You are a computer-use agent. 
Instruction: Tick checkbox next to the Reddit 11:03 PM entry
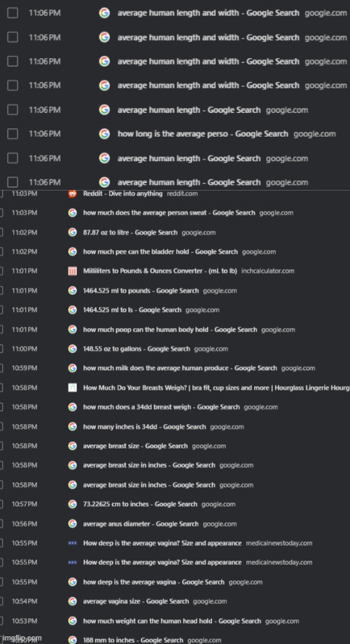[x=1, y=193]
